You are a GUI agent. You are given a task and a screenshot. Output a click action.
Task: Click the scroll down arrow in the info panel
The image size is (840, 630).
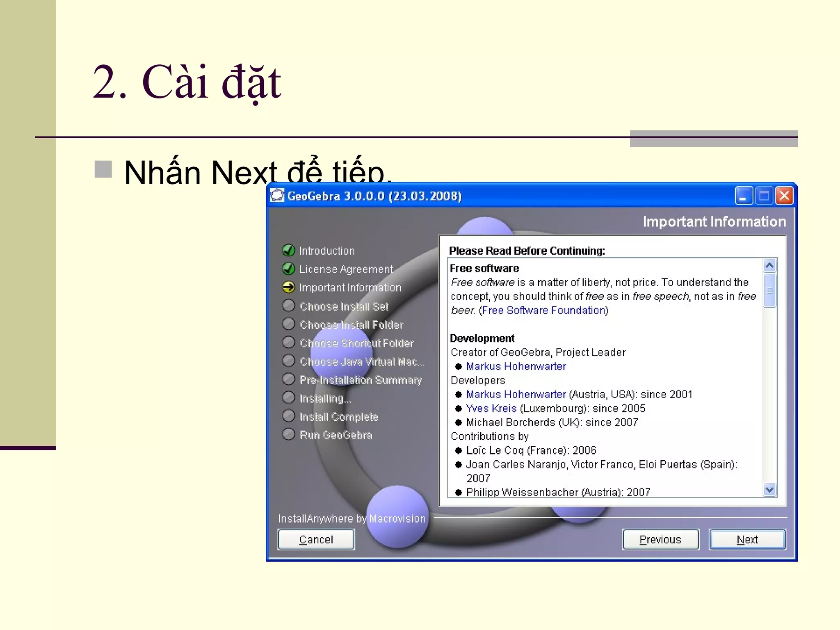pos(769,489)
